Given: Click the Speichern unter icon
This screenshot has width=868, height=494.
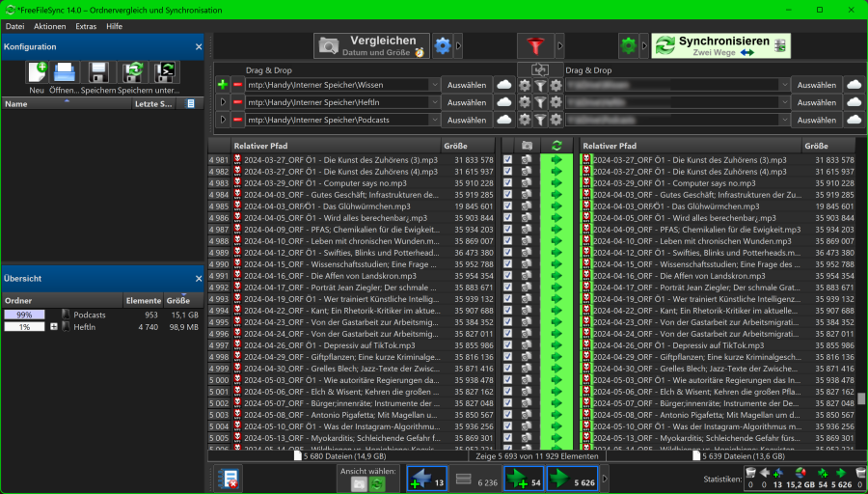Looking at the screenshot, I should 133,72.
